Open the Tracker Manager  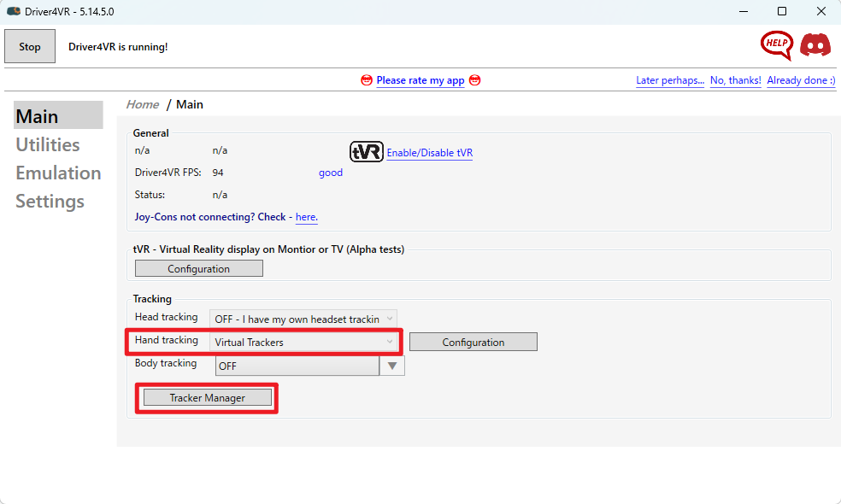tap(207, 398)
